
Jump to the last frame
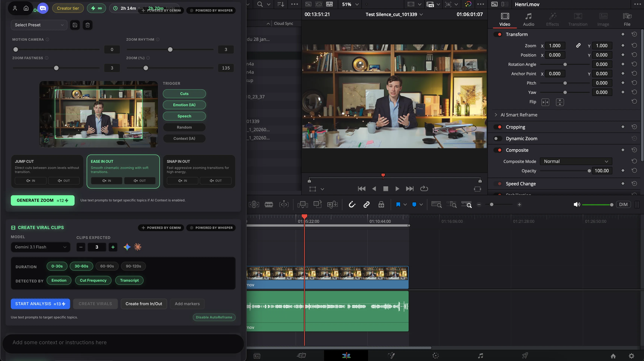tap(409, 189)
